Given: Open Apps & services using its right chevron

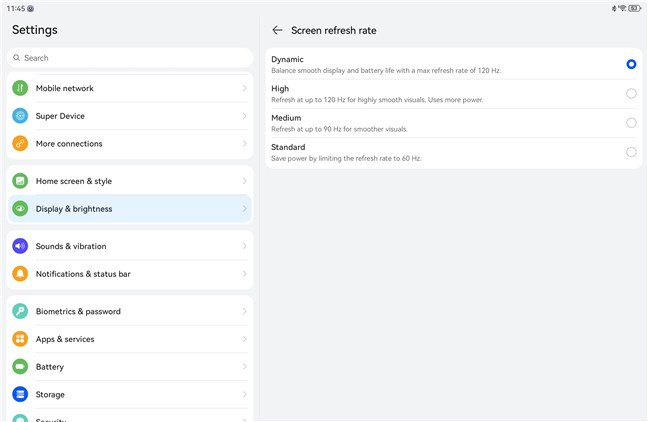Looking at the screenshot, I should tap(245, 339).
